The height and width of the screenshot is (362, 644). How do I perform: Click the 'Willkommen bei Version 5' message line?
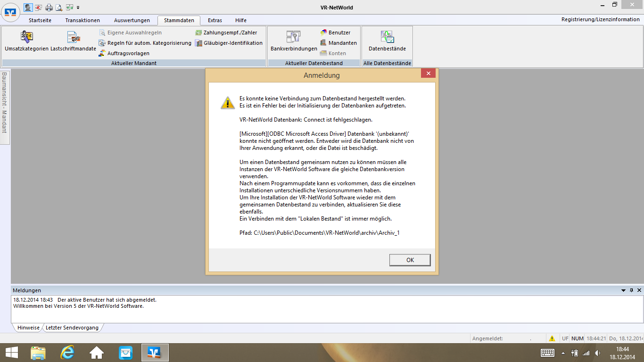click(x=78, y=306)
